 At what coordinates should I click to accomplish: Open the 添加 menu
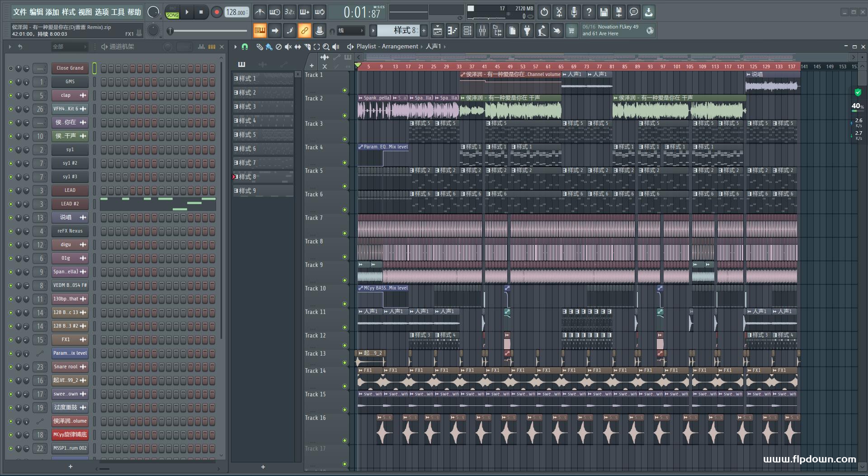(52, 12)
